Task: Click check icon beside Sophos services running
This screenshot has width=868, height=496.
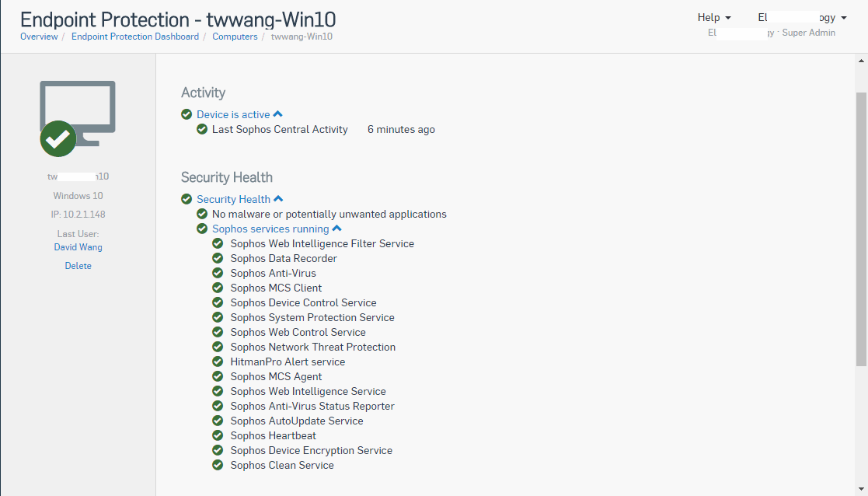Action: (x=202, y=229)
